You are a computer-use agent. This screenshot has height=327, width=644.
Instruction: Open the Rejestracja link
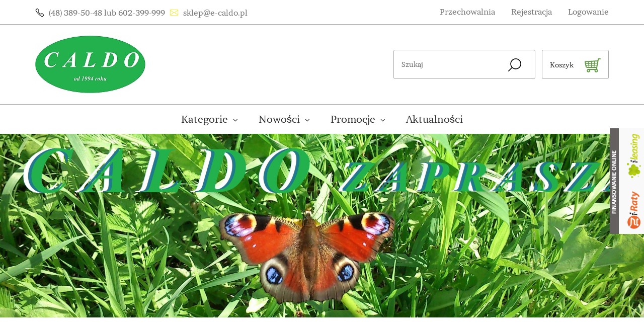pos(531,12)
